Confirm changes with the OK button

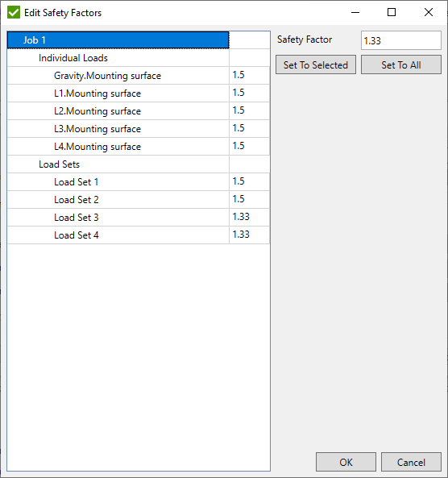(x=346, y=462)
